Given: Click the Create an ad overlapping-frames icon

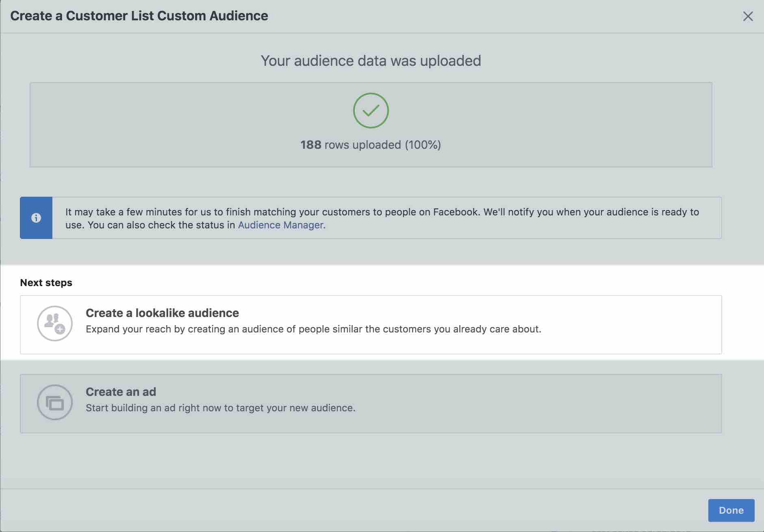Looking at the screenshot, I should point(55,402).
